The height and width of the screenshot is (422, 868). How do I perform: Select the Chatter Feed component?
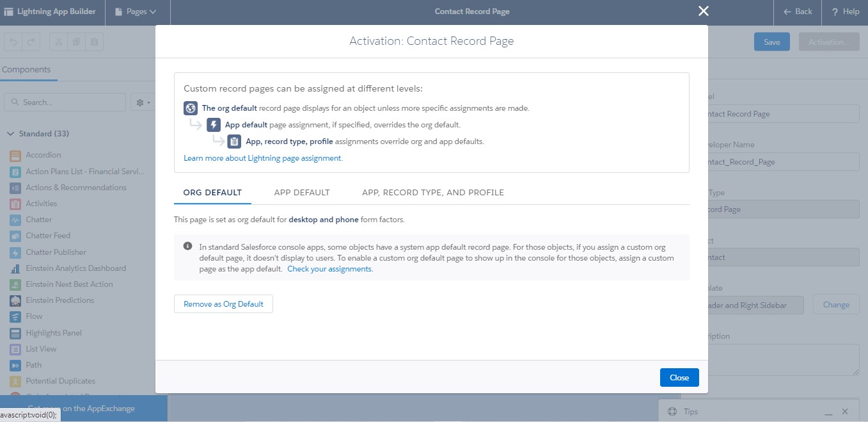[48, 235]
